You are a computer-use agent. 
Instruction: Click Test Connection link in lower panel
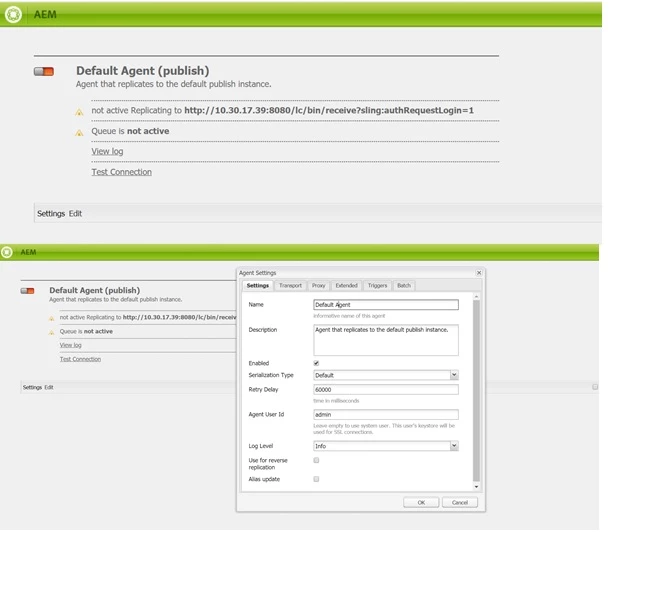click(80, 359)
